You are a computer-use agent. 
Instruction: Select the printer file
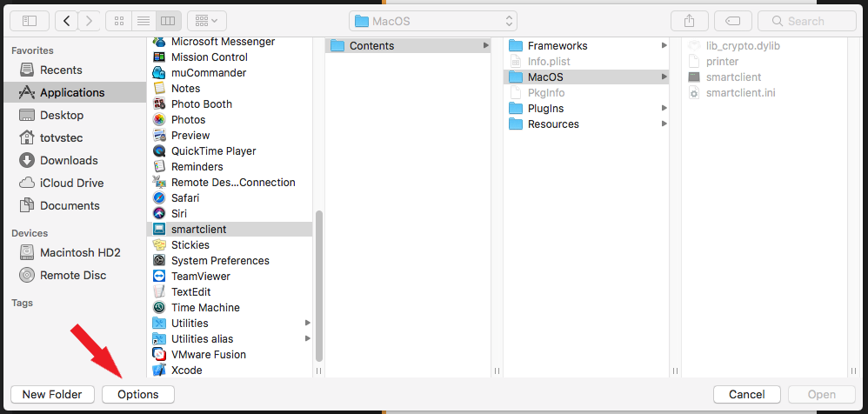(765, 62)
